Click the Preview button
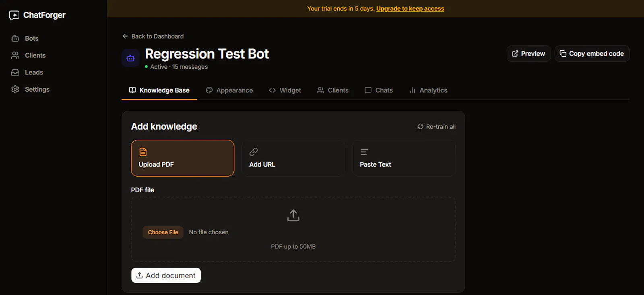644x295 pixels. pyautogui.click(x=528, y=54)
